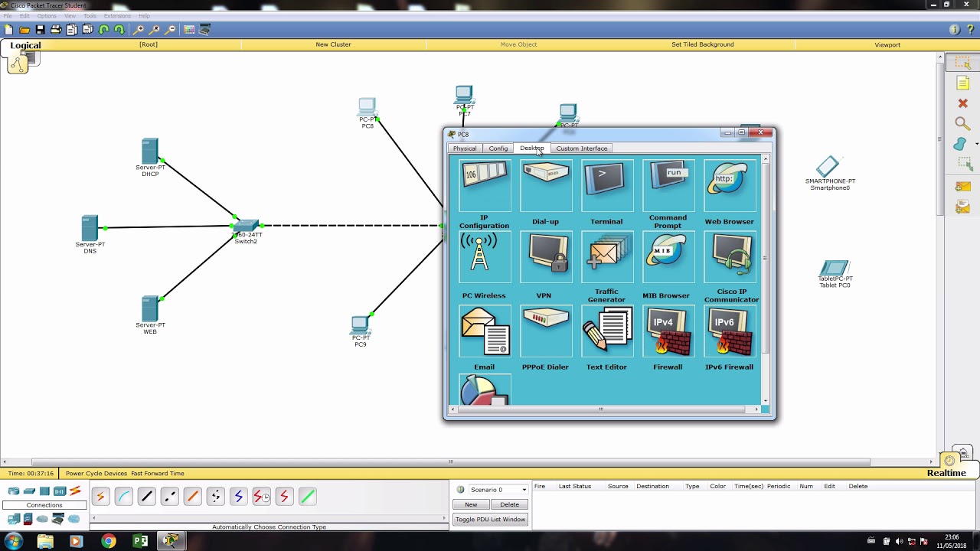Select the Desktop tab in PC8
Viewport: 980px width, 551px height.
[x=532, y=148]
